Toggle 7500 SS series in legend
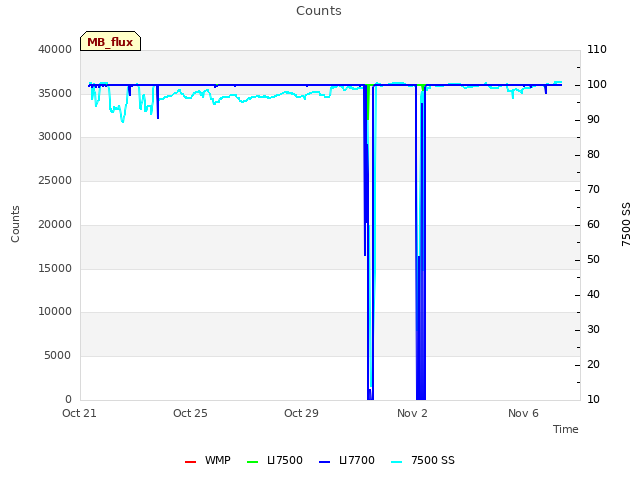The image size is (640, 480). point(422,460)
